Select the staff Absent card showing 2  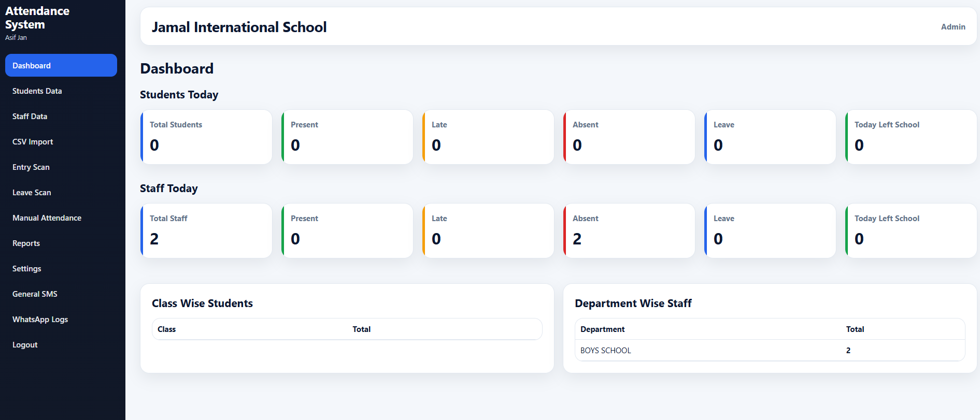coord(629,230)
